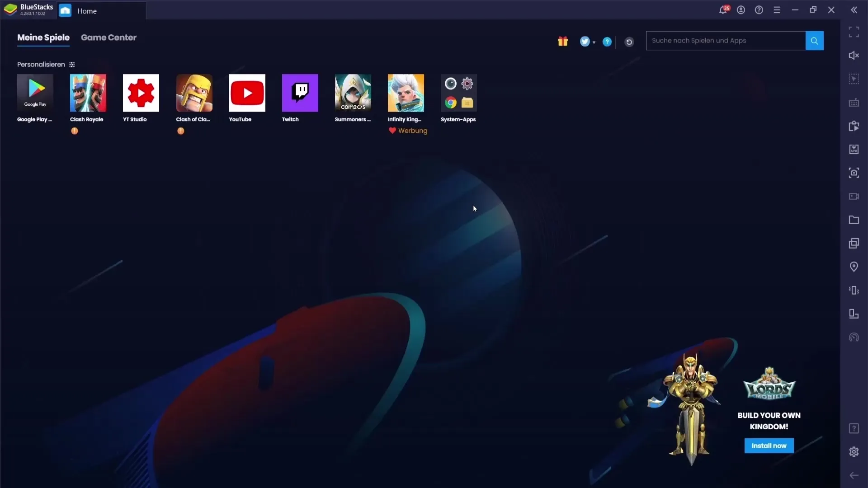Click the shake device icon

854,290
